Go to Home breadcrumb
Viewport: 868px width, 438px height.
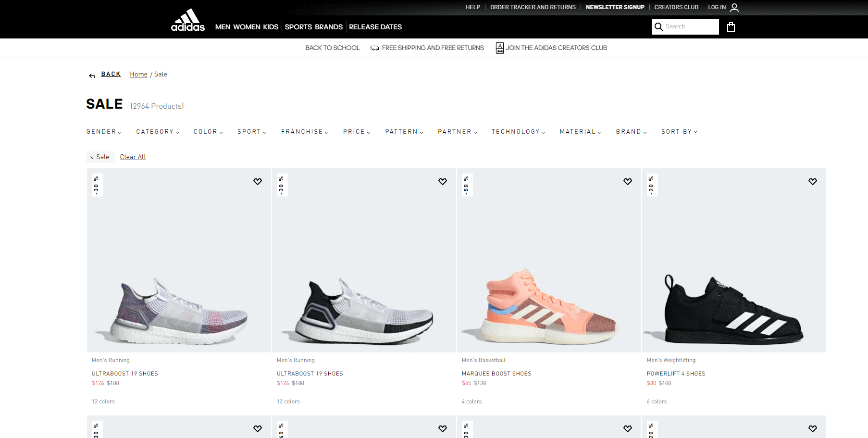coord(138,75)
